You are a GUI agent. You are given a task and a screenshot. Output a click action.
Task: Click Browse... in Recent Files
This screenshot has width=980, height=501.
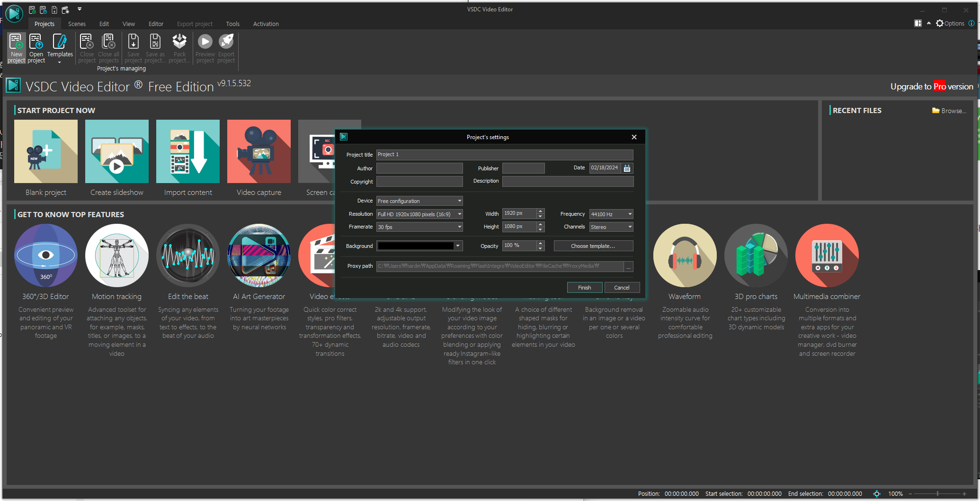(949, 111)
